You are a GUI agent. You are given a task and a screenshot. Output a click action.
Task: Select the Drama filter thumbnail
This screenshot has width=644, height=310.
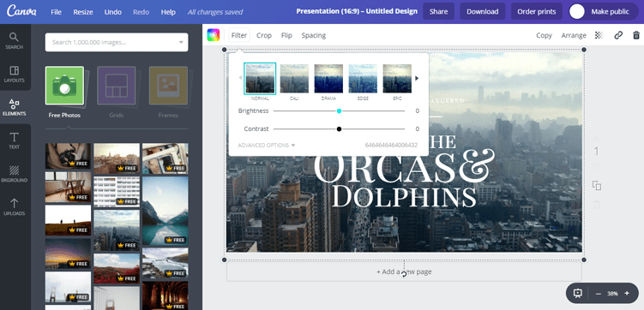[328, 78]
